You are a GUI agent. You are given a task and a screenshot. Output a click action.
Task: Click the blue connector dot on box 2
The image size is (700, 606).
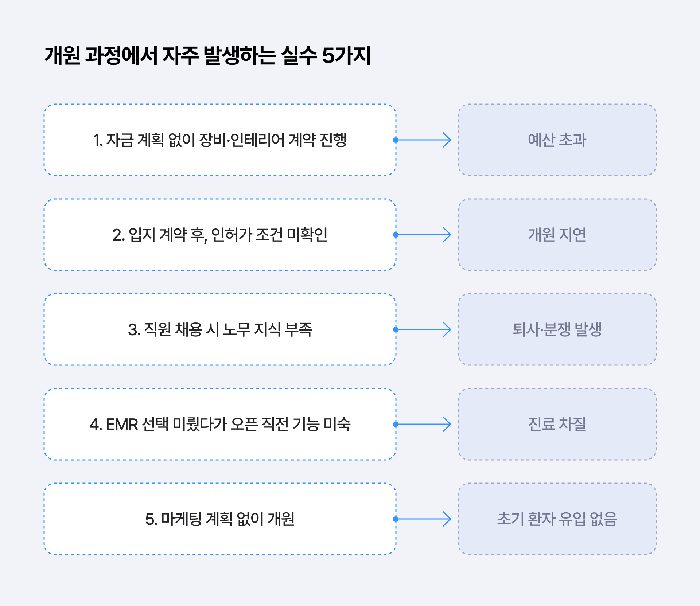[x=396, y=235]
